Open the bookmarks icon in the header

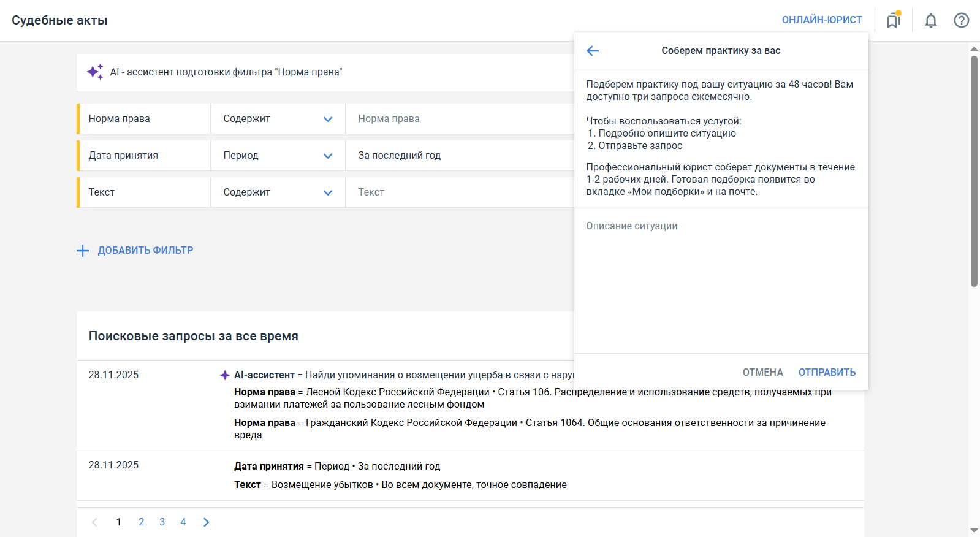(894, 21)
